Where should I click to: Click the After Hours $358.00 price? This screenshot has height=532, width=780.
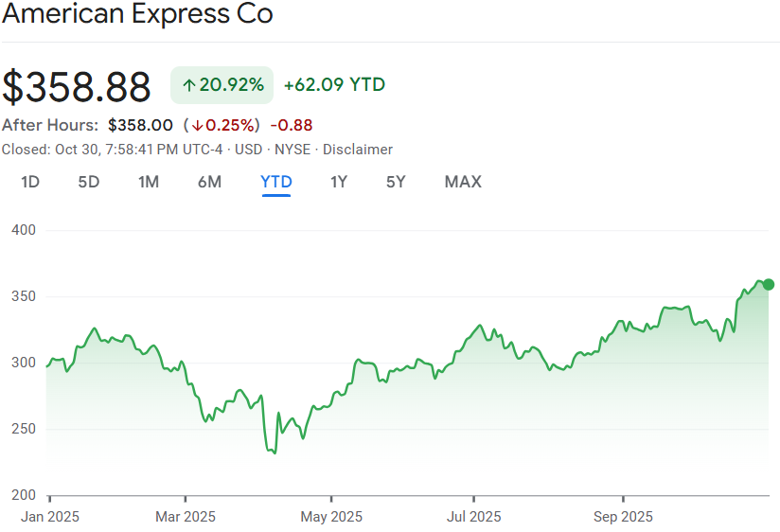tap(140, 125)
